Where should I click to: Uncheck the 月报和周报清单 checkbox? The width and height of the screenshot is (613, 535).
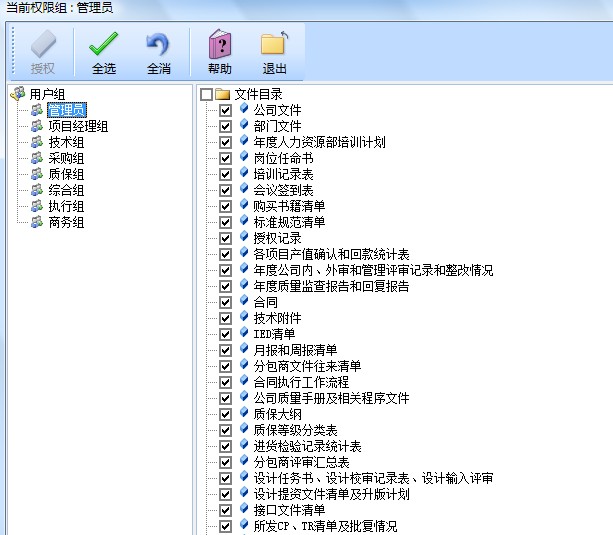point(225,350)
